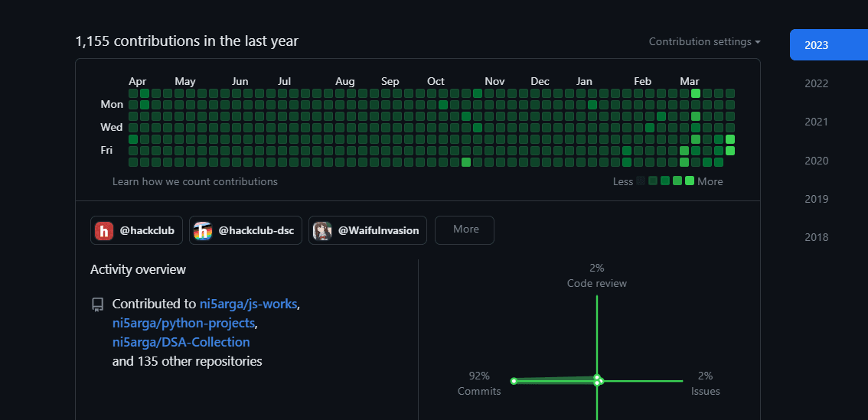Expand organizations list with More button
This screenshot has width=868, height=420.
tap(465, 230)
